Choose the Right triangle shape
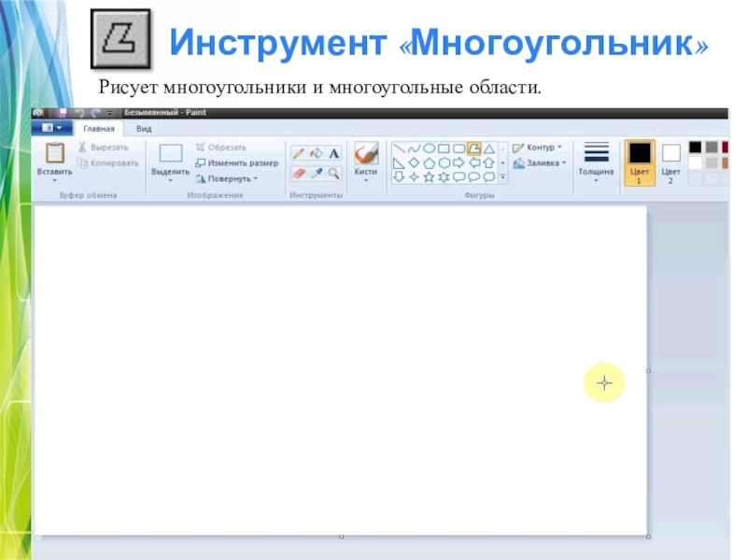 coord(400,162)
